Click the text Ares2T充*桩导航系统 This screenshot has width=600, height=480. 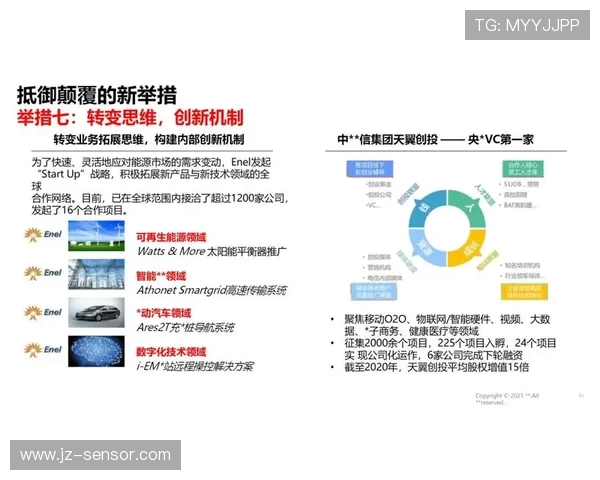pos(186,327)
